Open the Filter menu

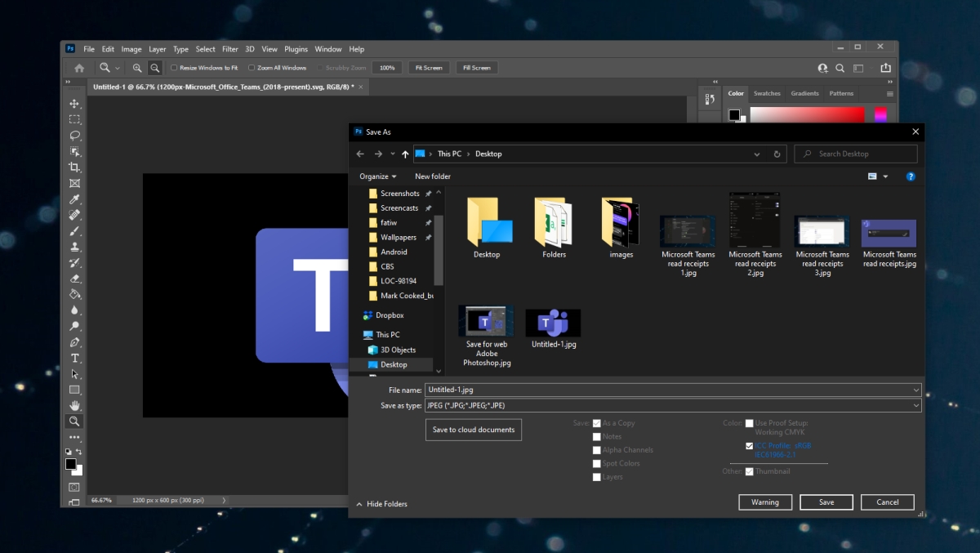229,49
